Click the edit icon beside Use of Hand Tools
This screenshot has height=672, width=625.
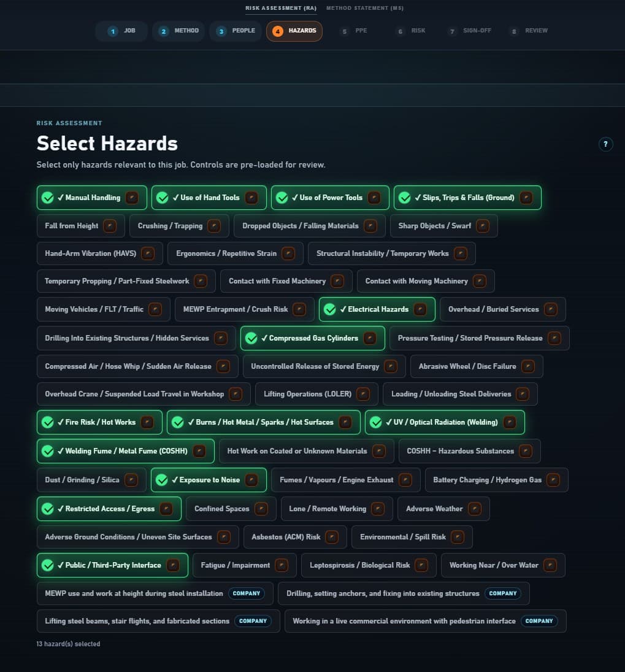[x=251, y=198]
